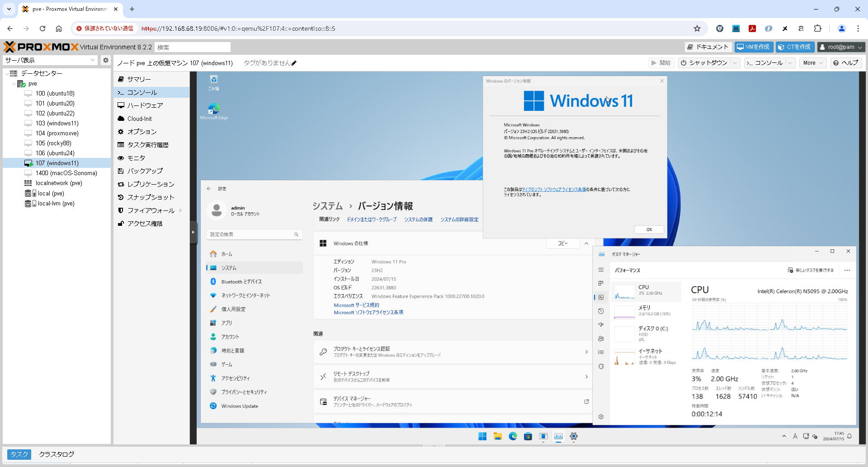868x467 pixels.
Task: Open the browser extensions puzzle icon
Action: [817, 29]
